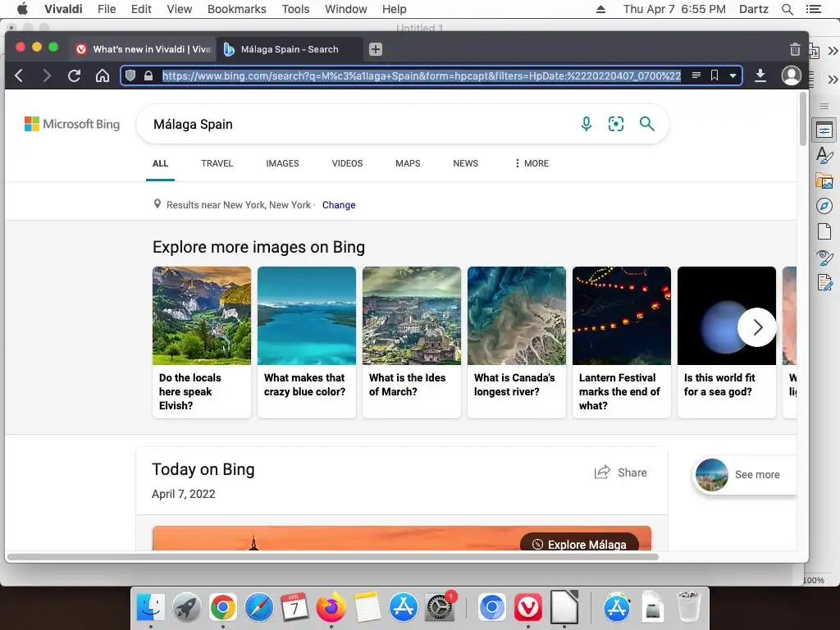Bookmark this page with bookmark icon
The width and height of the screenshot is (840, 630).
pos(714,75)
